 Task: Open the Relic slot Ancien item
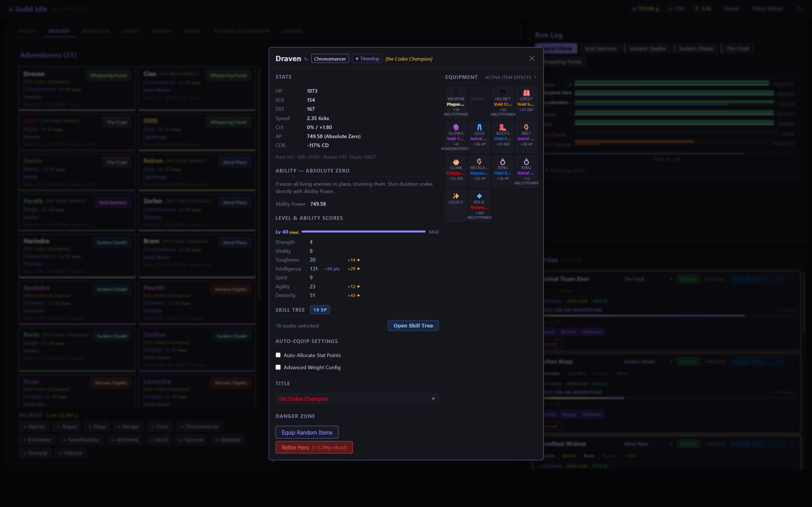[479, 206]
